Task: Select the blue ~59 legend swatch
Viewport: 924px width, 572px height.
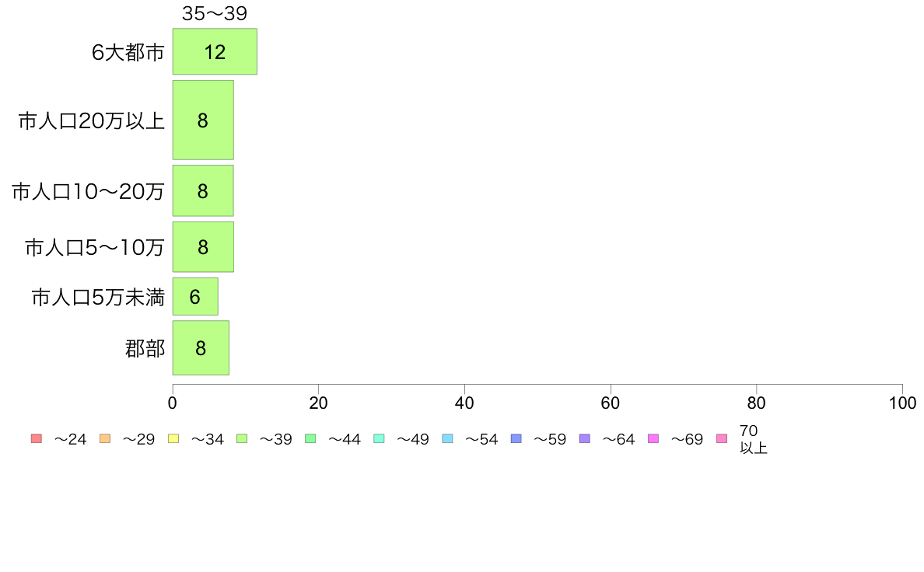Action: click(516, 438)
